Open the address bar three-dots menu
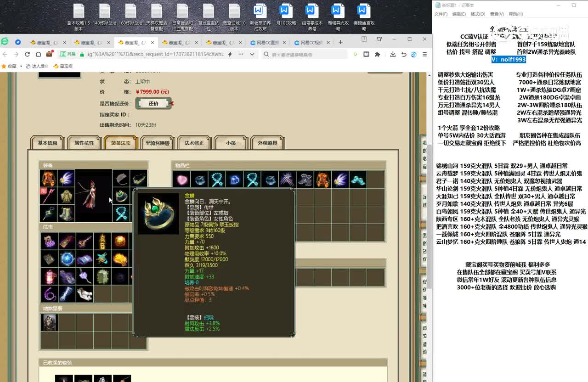 pyautogui.click(x=241, y=54)
